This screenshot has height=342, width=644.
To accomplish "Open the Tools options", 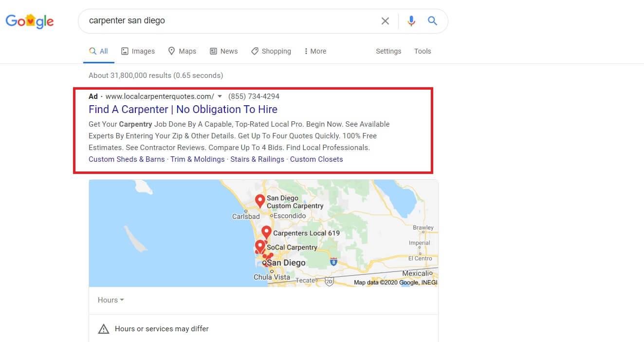I will tap(423, 51).
